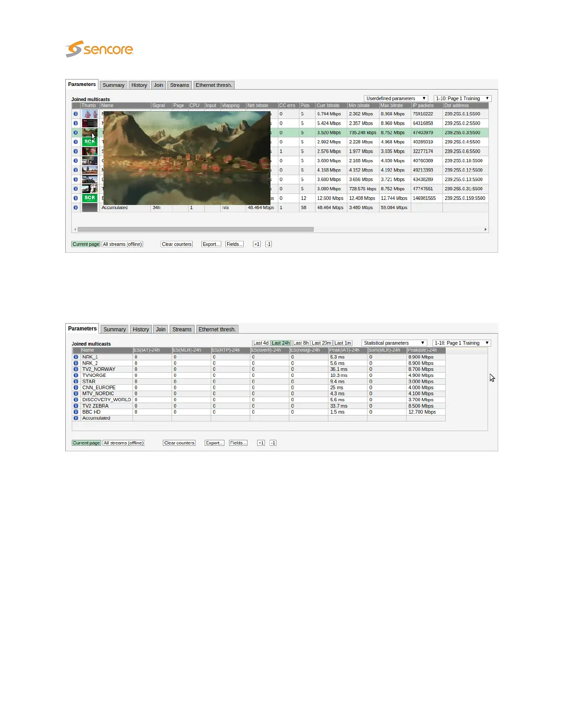Toggle Current page in upper panel
Screen dimensions: 563x728
pyautogui.click(x=86, y=244)
